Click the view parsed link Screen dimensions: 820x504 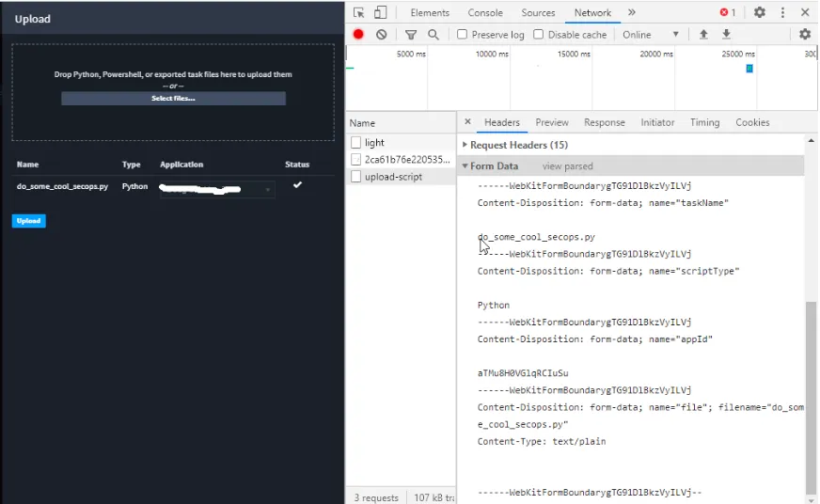pos(567,166)
